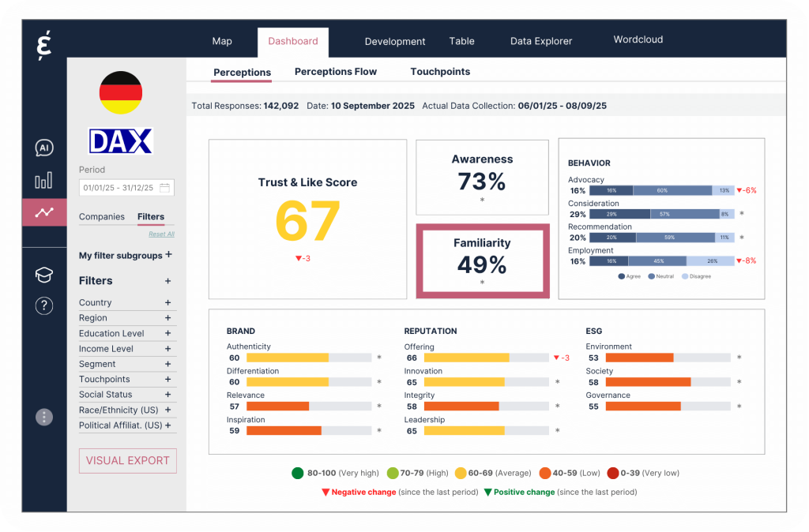Open calendar icon in Period field
Viewport: 809px width, 532px height.
click(165, 188)
